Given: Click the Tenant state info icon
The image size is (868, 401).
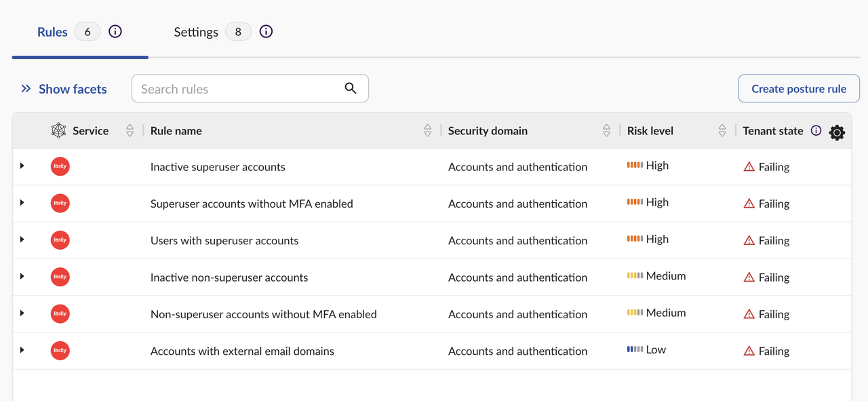Looking at the screenshot, I should [x=816, y=131].
